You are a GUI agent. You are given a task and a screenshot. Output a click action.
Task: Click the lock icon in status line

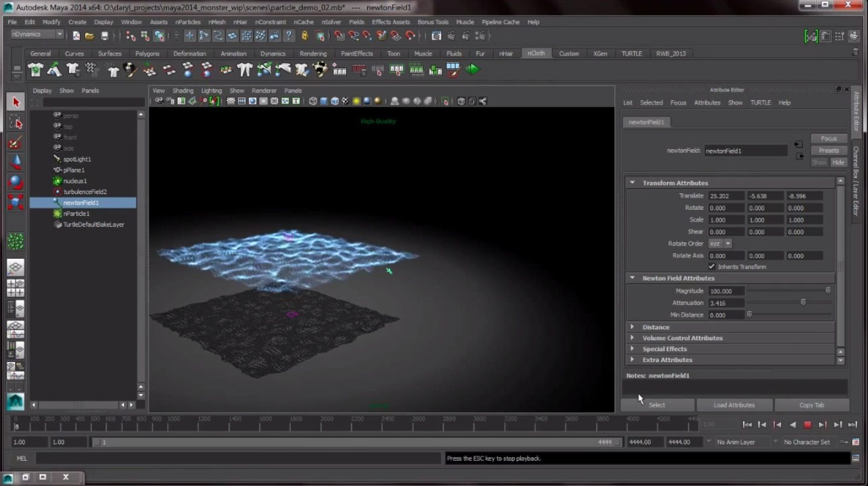pos(305,36)
